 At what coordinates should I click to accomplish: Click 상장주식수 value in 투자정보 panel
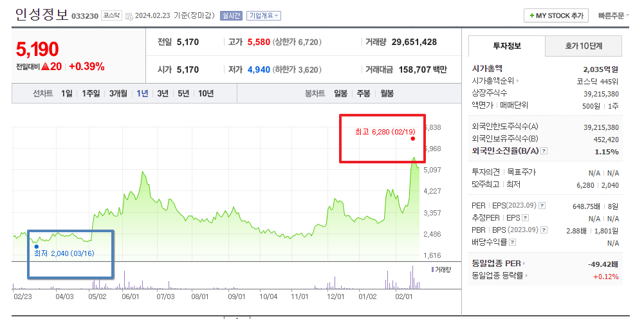601,94
